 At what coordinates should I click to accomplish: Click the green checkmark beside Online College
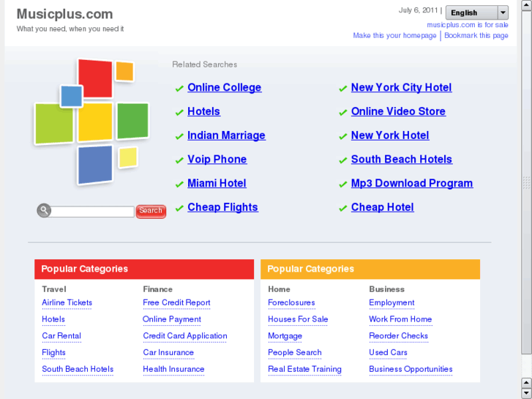(179, 89)
